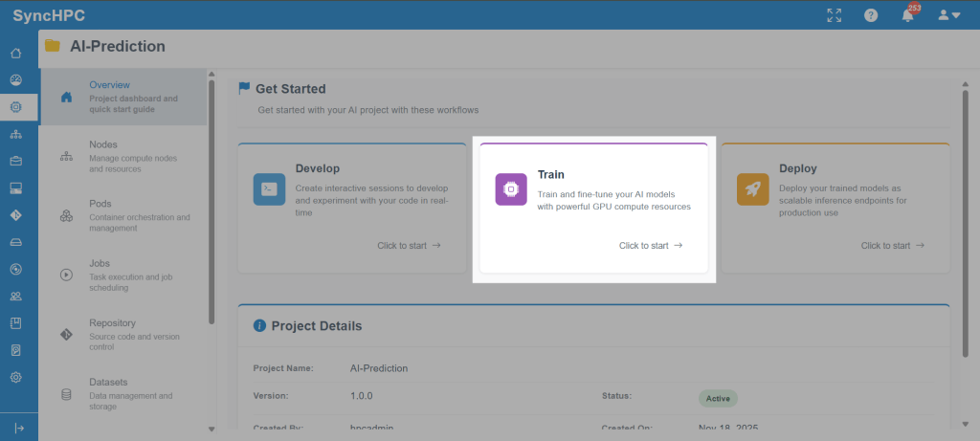This screenshot has height=441, width=980.
Task: Open notifications bell with 253 badge
Action: point(907,15)
